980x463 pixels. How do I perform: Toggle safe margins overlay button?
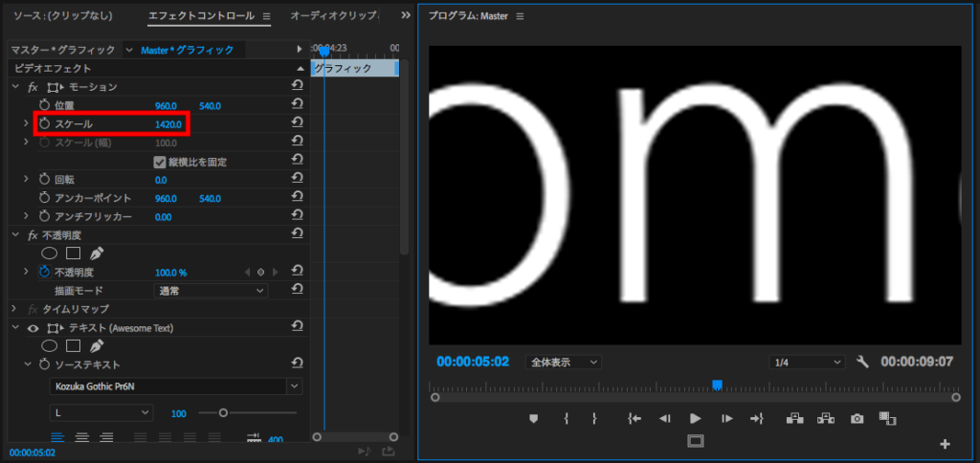click(x=695, y=441)
